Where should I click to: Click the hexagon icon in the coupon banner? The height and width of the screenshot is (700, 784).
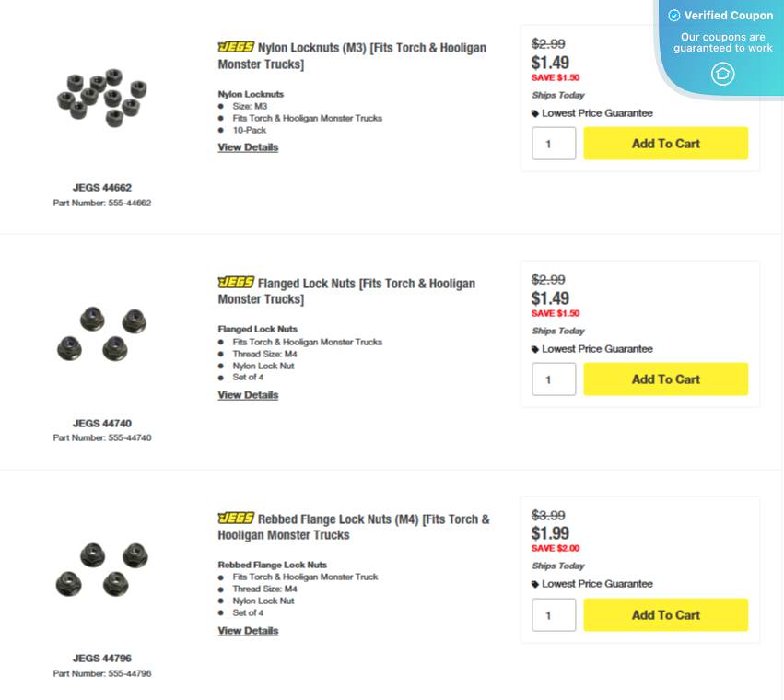[722, 75]
